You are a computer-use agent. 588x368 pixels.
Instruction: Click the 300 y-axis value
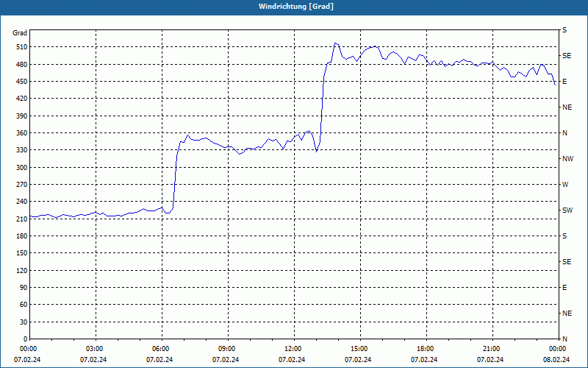click(22, 168)
